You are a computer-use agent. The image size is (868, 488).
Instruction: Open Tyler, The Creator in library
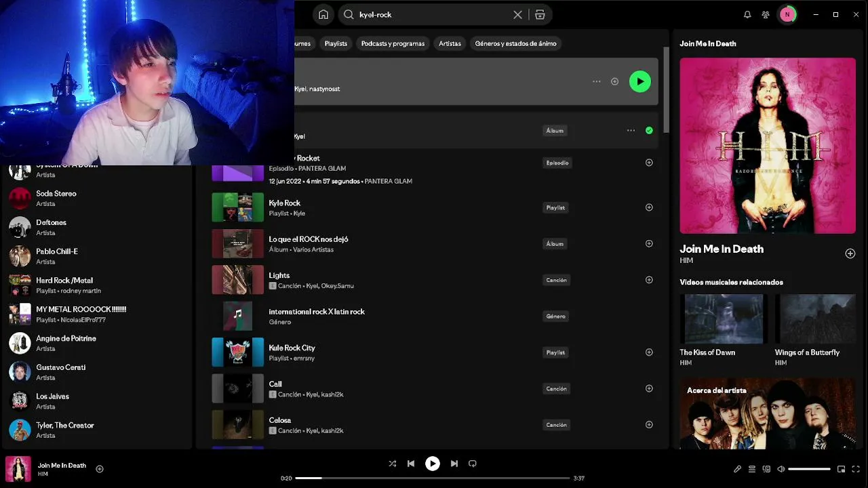pos(96,430)
